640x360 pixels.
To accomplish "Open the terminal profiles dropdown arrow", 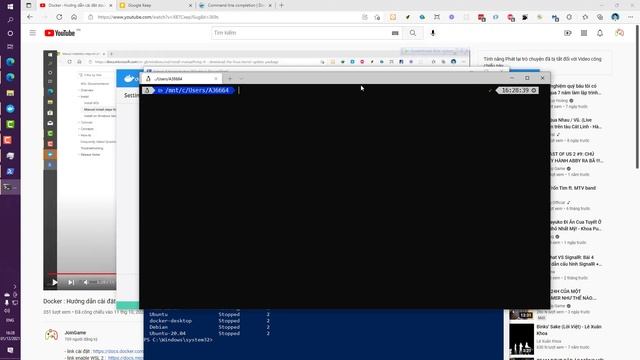I will click(x=241, y=78).
